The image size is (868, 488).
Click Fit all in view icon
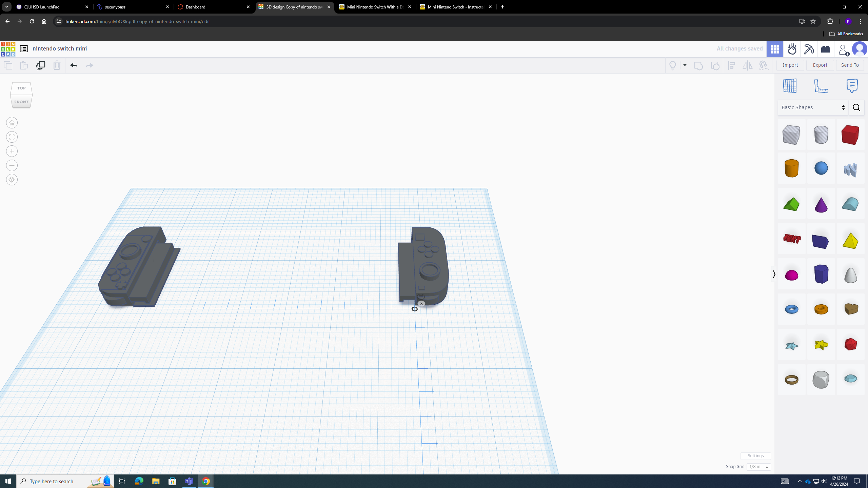(12, 137)
